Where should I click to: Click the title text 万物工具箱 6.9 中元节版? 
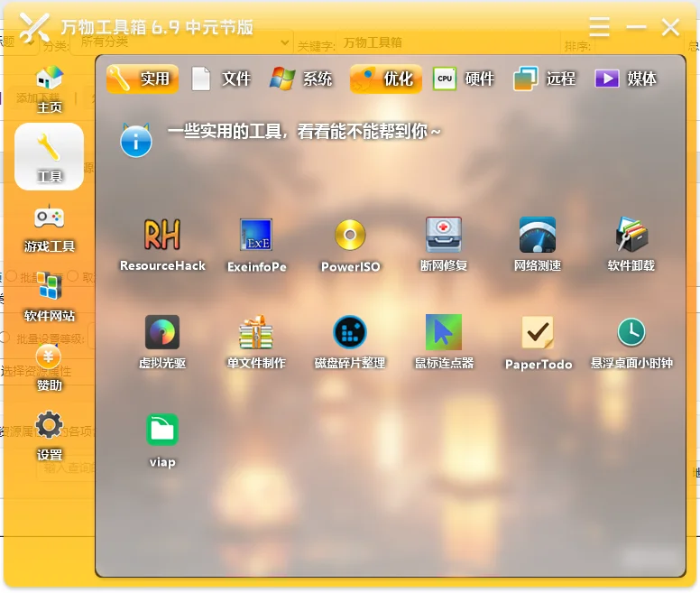(x=157, y=27)
